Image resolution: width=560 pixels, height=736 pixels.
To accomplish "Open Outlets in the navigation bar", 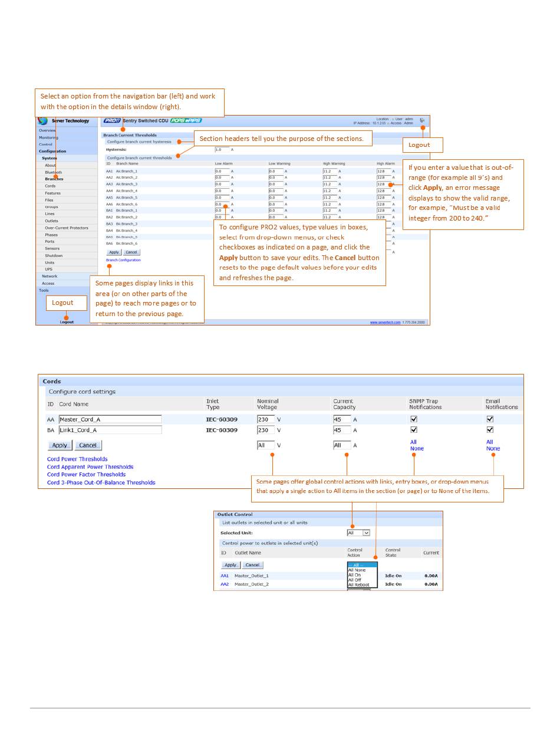I will 51,221.
